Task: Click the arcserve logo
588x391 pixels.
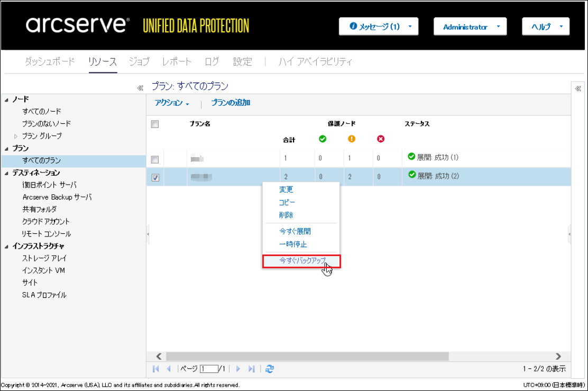Action: [x=78, y=25]
